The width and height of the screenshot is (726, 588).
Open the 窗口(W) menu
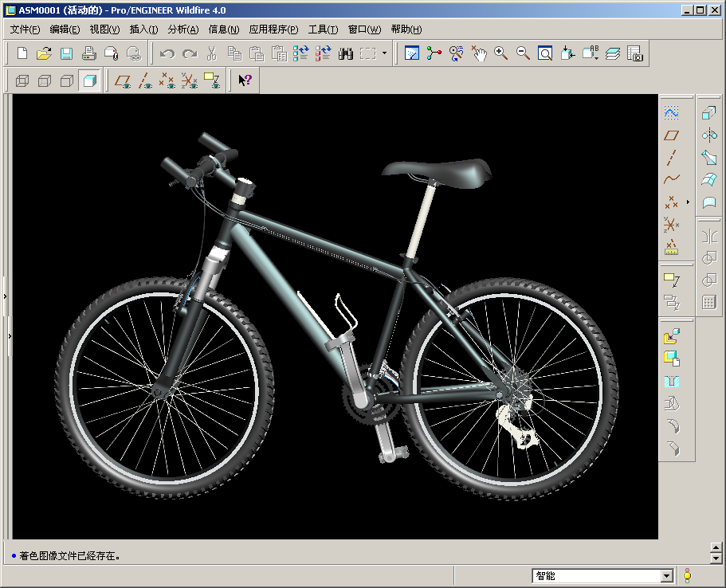pos(364,29)
